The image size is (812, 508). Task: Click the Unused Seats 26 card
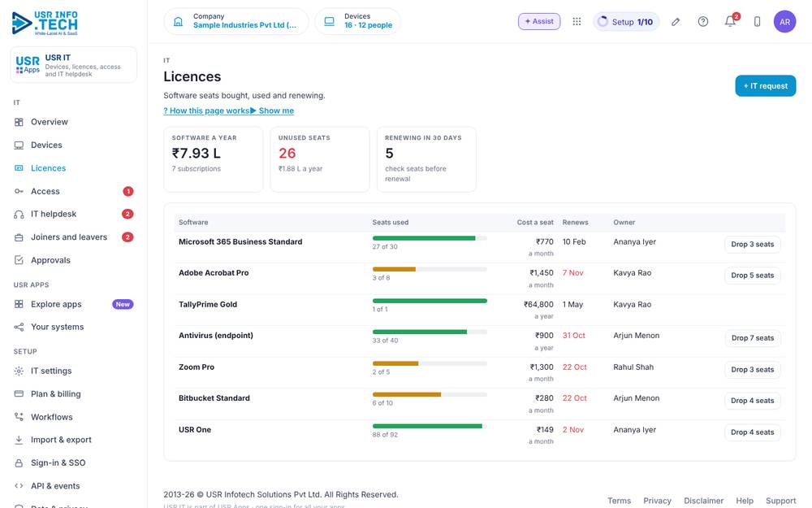[320, 159]
